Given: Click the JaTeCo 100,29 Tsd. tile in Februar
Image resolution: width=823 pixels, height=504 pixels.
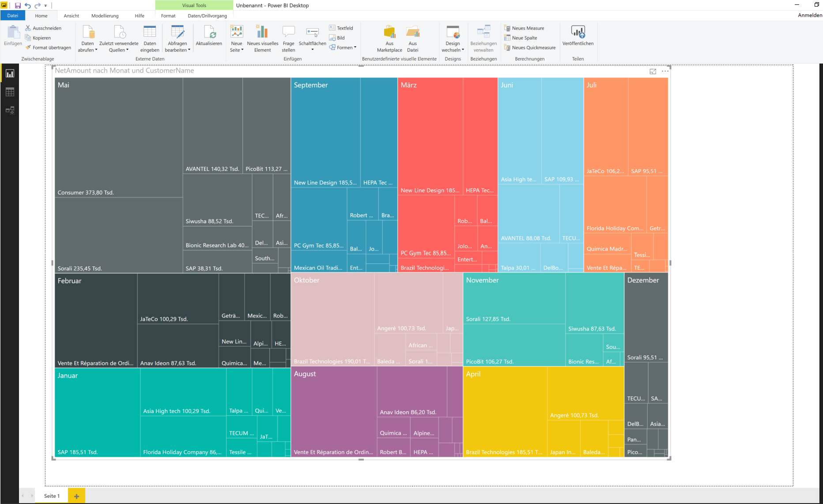Looking at the screenshot, I should pyautogui.click(x=178, y=299).
